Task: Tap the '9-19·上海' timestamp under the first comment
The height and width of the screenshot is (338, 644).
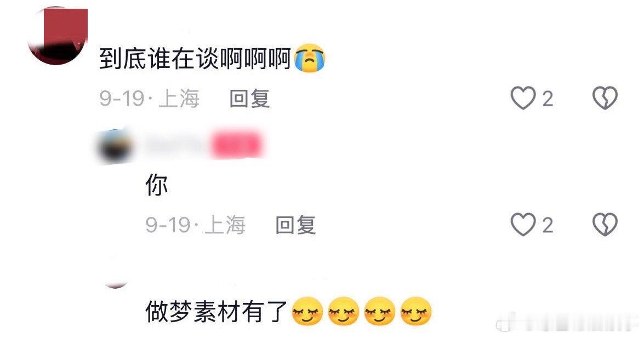Action: pyautogui.click(x=150, y=99)
